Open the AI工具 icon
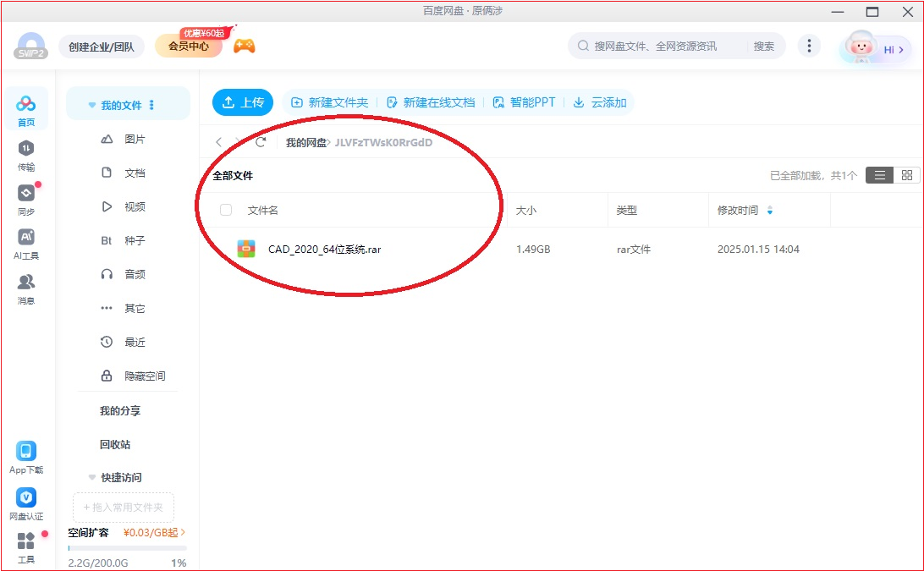 pos(26,244)
